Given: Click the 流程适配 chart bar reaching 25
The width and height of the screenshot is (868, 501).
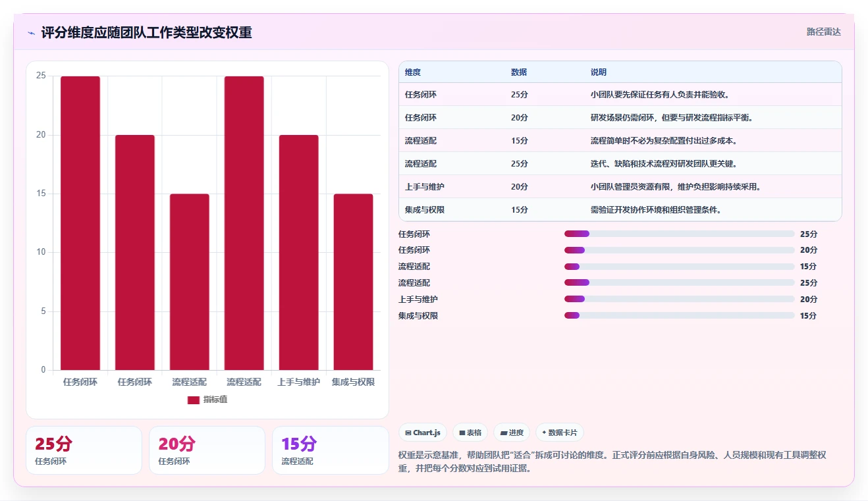Looking at the screenshot, I should [x=244, y=223].
